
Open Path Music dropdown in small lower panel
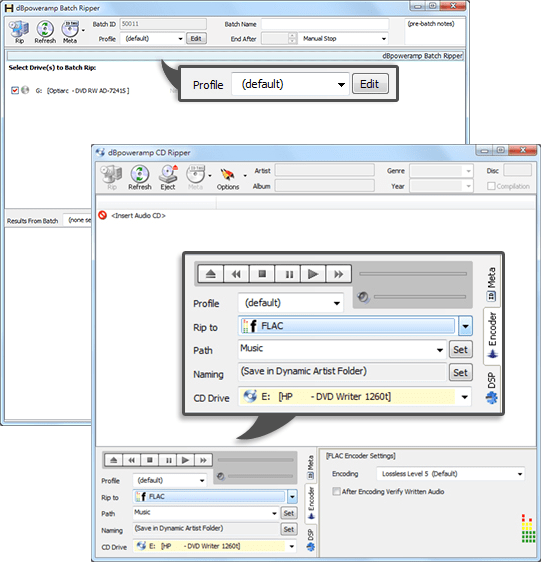(x=274, y=513)
